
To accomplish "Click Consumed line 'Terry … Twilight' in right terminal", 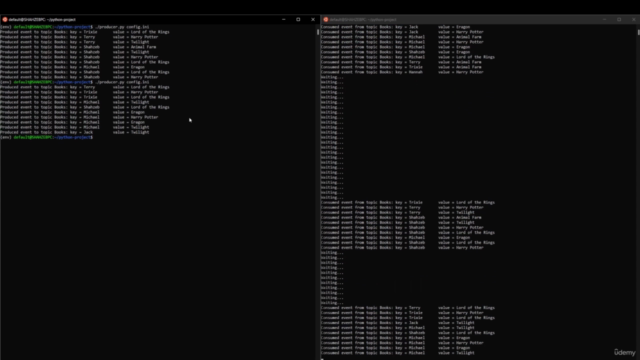I will point(398,213).
